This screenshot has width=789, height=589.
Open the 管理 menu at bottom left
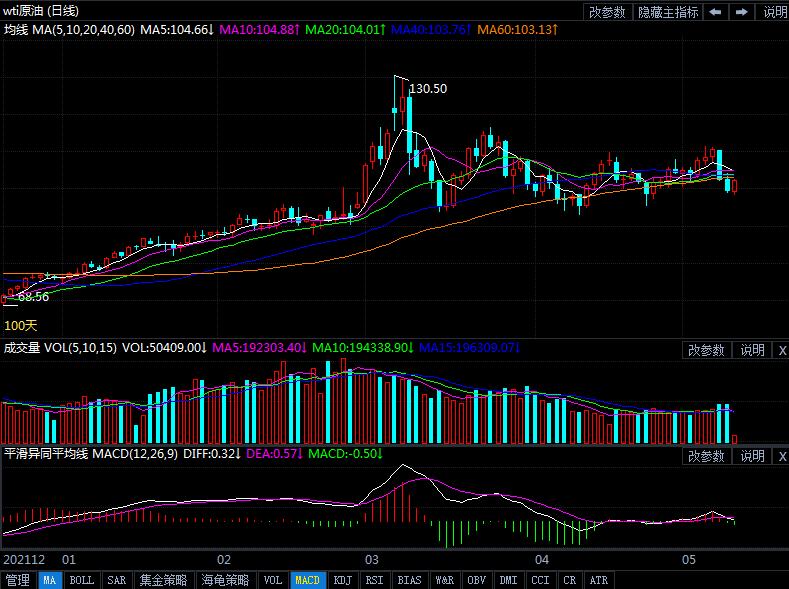tap(17, 580)
